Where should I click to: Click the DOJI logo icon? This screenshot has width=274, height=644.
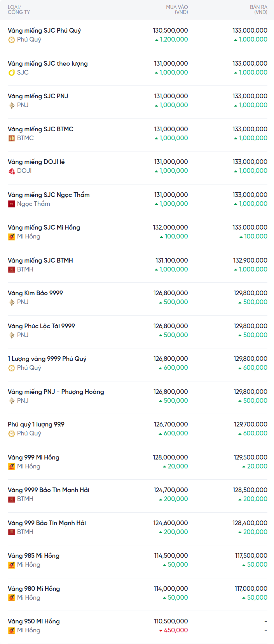(12, 171)
